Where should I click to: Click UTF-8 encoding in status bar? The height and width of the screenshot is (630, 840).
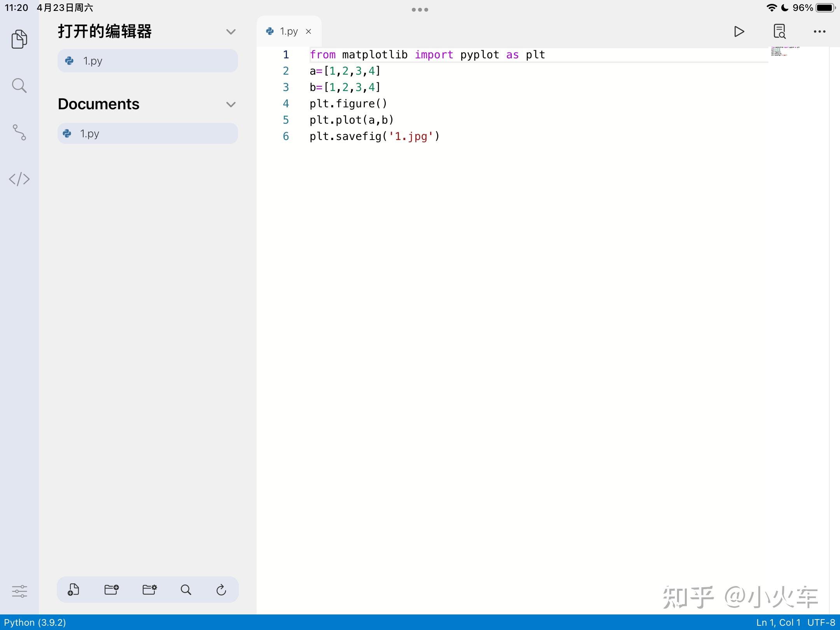821,622
